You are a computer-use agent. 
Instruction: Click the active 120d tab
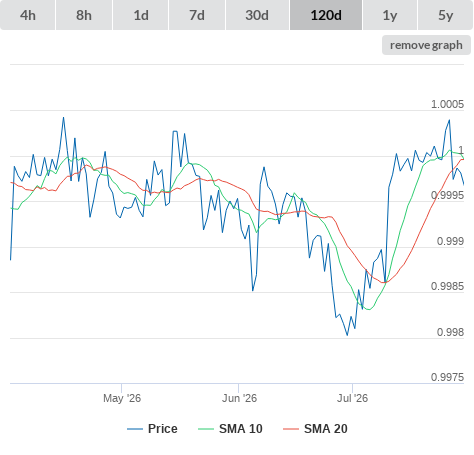pos(326,15)
